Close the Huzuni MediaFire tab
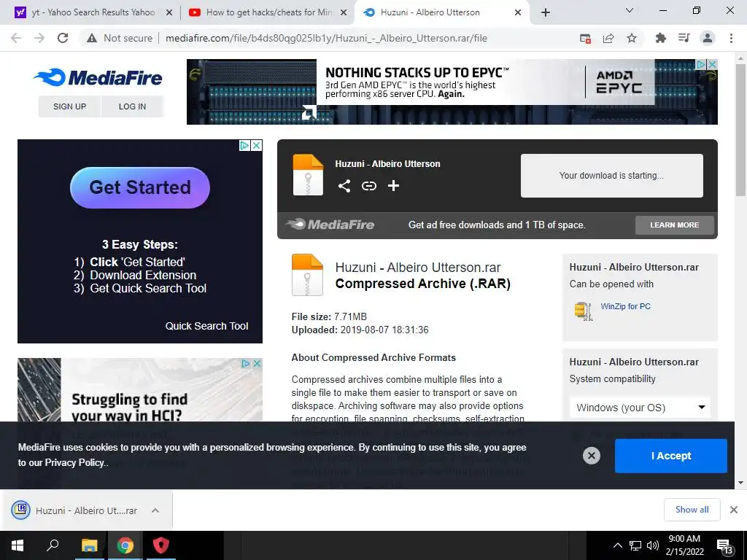The image size is (747, 560). point(518,13)
